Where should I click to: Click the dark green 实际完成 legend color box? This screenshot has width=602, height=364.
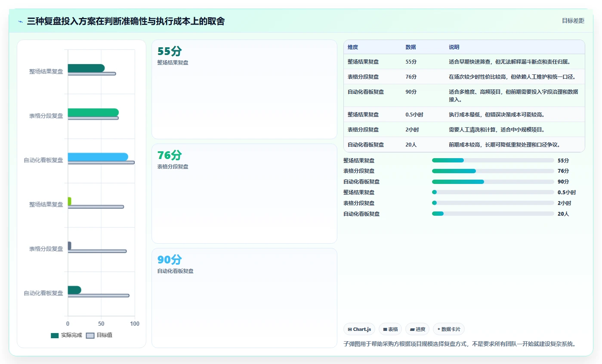pyautogui.click(x=55, y=335)
